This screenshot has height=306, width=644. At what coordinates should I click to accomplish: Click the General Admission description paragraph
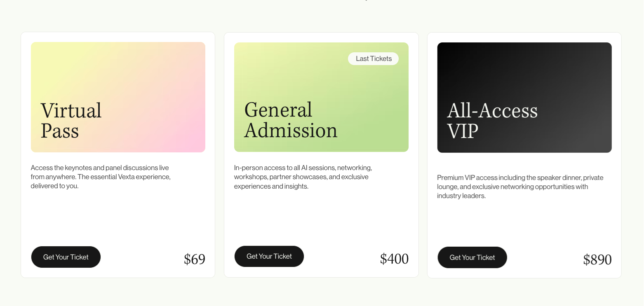[303, 177]
